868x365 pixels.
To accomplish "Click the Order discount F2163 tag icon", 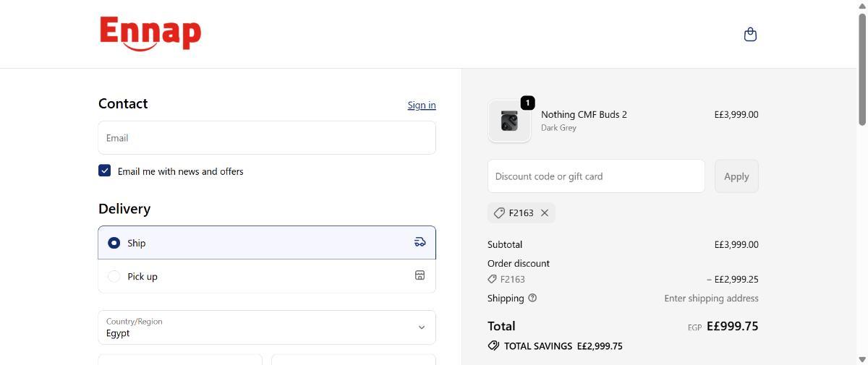I will tap(492, 279).
